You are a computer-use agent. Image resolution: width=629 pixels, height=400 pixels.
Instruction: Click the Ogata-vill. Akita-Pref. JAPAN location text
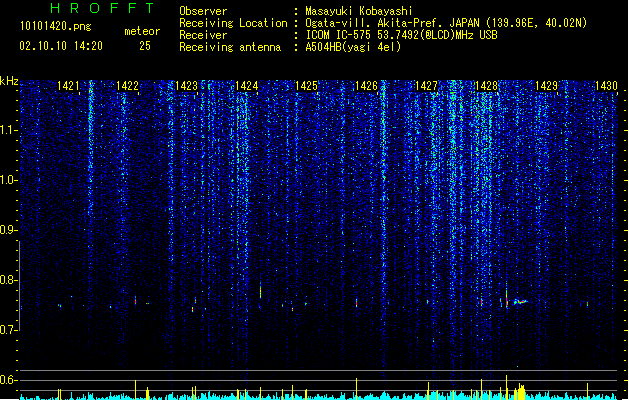[x=446, y=23]
